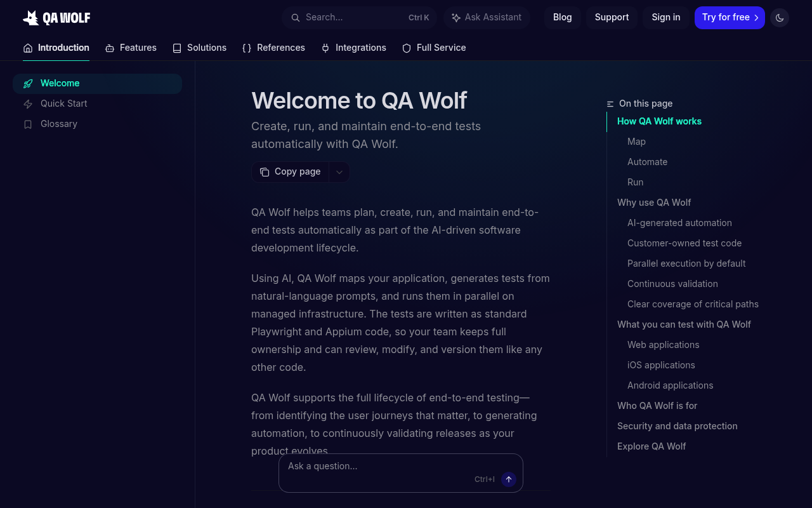Click the Features robot icon

click(x=110, y=48)
